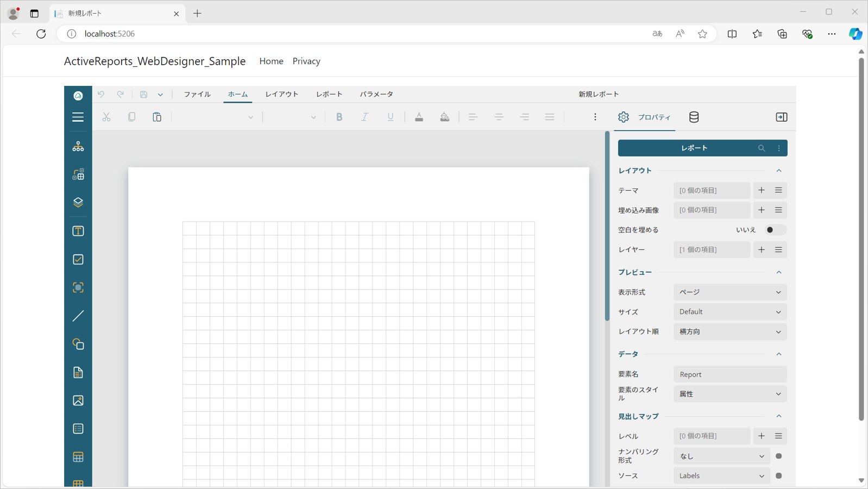Open the サイズ Default dropdown
Image resolution: width=868 pixels, height=489 pixels.
pos(730,312)
